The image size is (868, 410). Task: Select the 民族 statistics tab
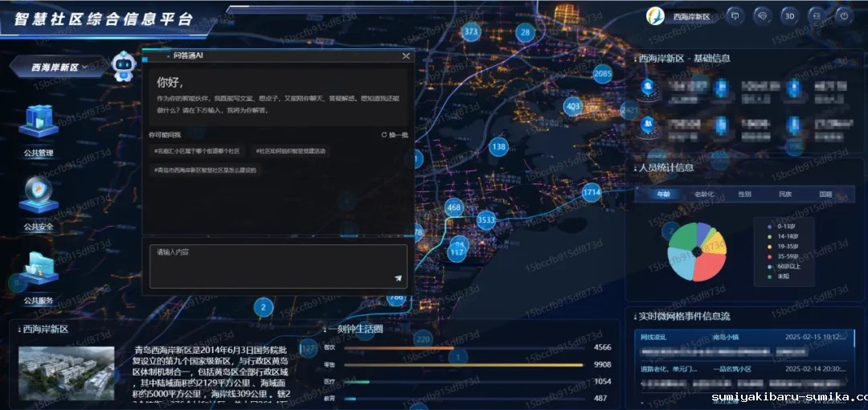(x=785, y=195)
